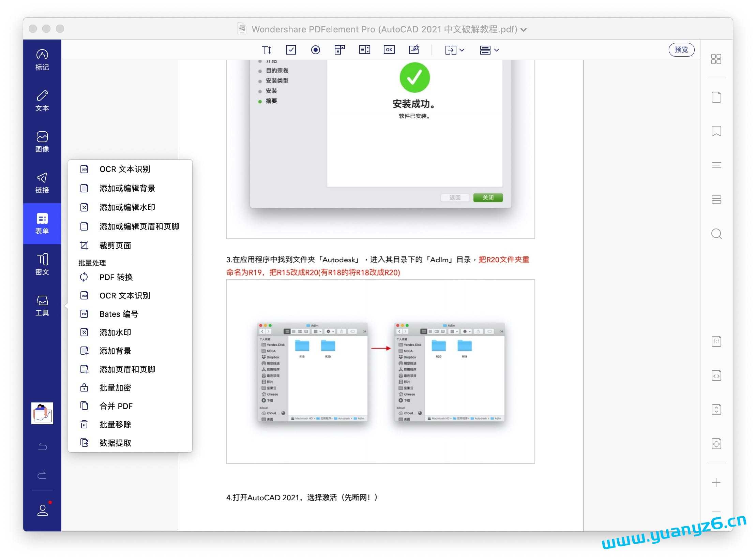Open the bookmarks panel

[717, 131]
